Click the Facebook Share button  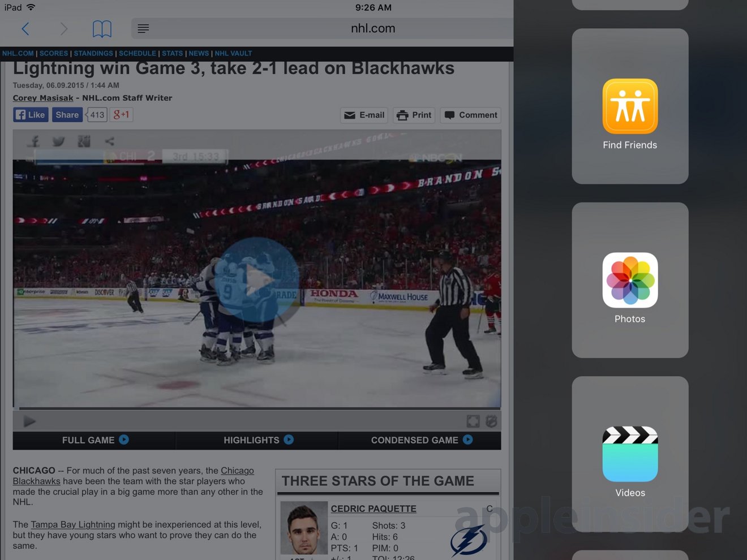[x=67, y=115]
